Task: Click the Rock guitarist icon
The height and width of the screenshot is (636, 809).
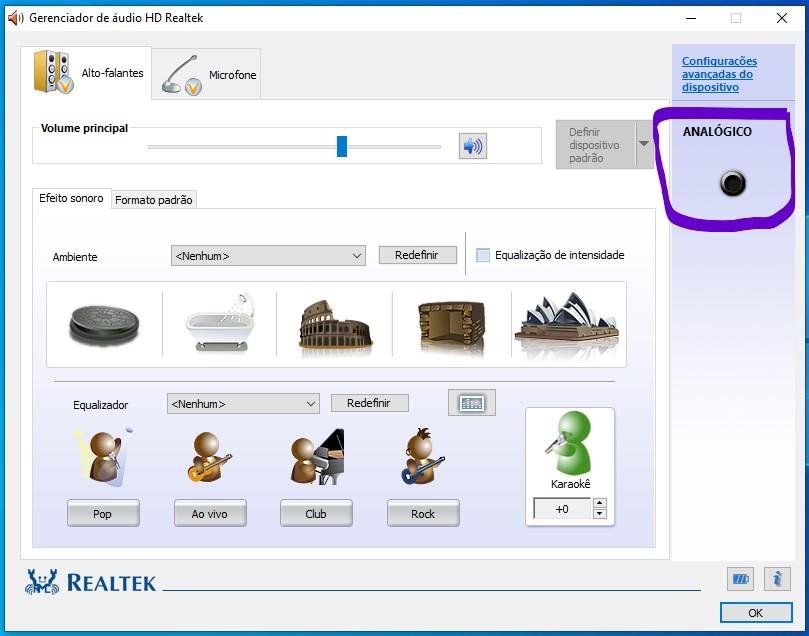Action: [423, 456]
